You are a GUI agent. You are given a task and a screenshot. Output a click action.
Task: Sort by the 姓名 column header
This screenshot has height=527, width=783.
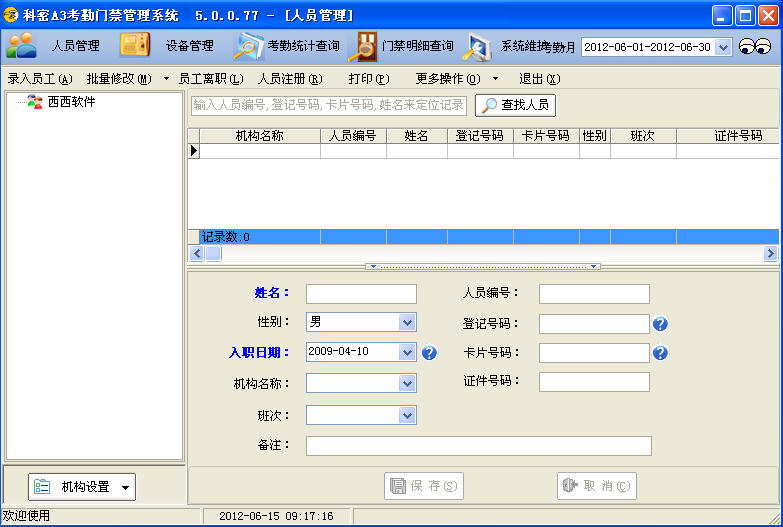pos(416,136)
